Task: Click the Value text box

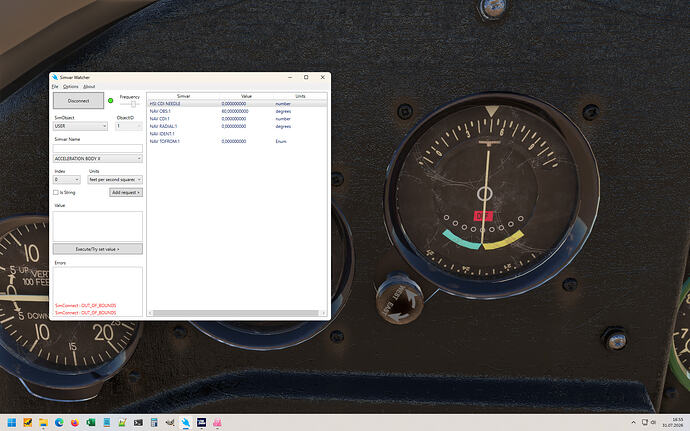Action: tap(98, 226)
